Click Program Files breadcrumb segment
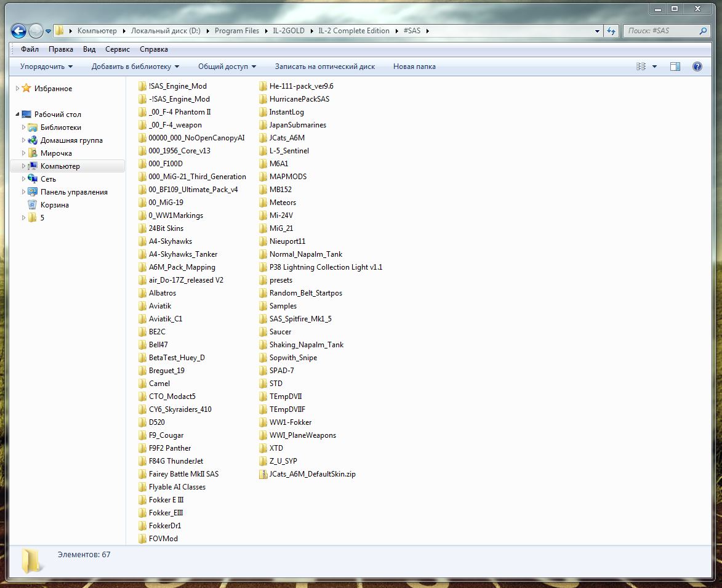The height and width of the screenshot is (588, 722). tap(237, 31)
